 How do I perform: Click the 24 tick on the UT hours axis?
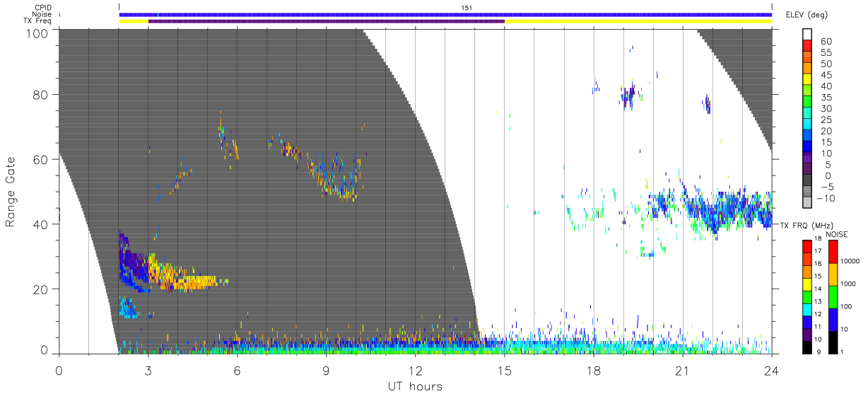click(772, 370)
